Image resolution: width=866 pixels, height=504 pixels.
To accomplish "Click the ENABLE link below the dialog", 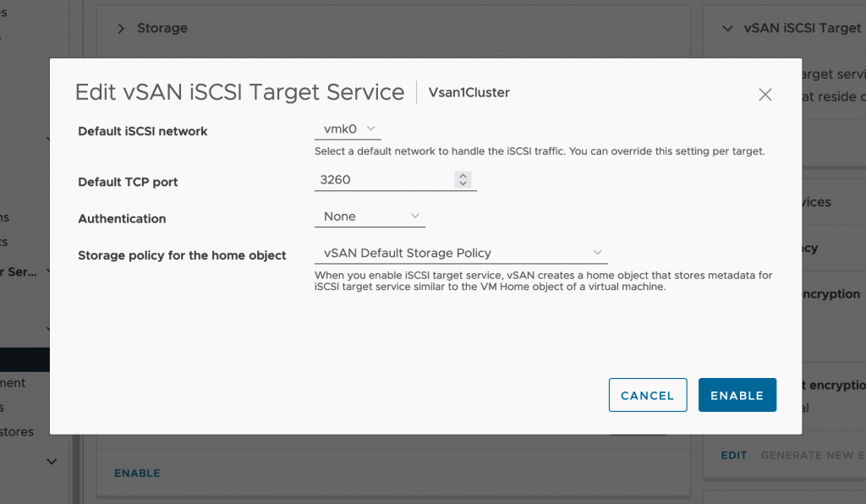I will tap(138, 473).
